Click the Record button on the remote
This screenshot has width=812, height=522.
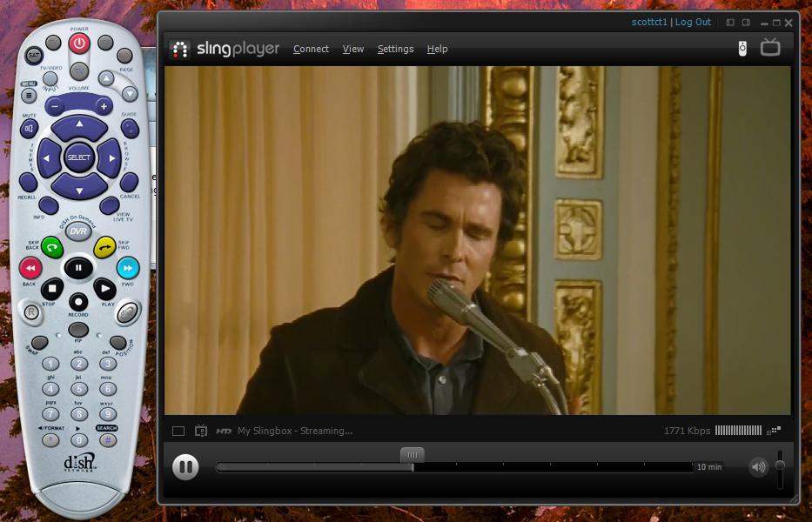pyautogui.click(x=78, y=301)
